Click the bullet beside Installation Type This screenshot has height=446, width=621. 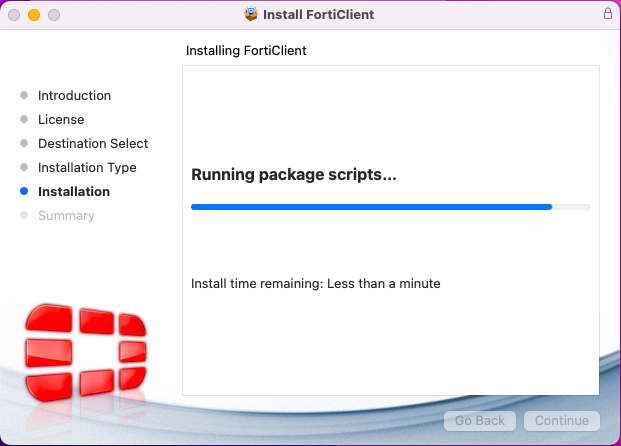click(24, 168)
